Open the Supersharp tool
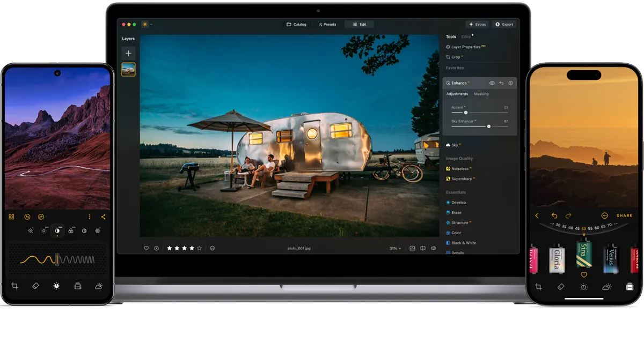The width and height of the screenshot is (644, 358). tap(461, 178)
